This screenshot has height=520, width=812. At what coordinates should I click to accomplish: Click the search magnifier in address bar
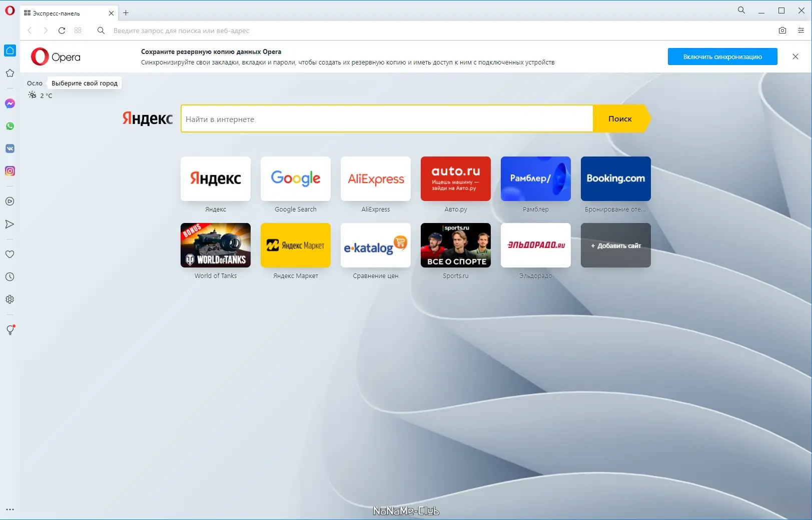tap(101, 30)
